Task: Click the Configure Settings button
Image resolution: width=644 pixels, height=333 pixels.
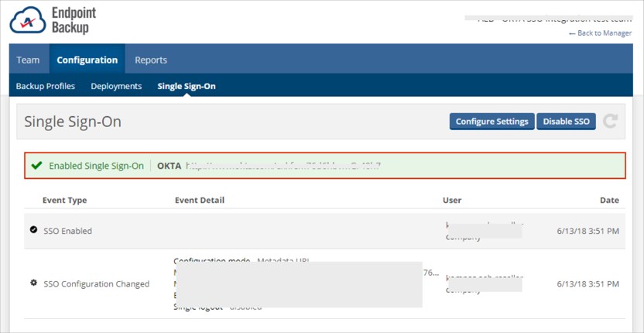Action: point(492,122)
